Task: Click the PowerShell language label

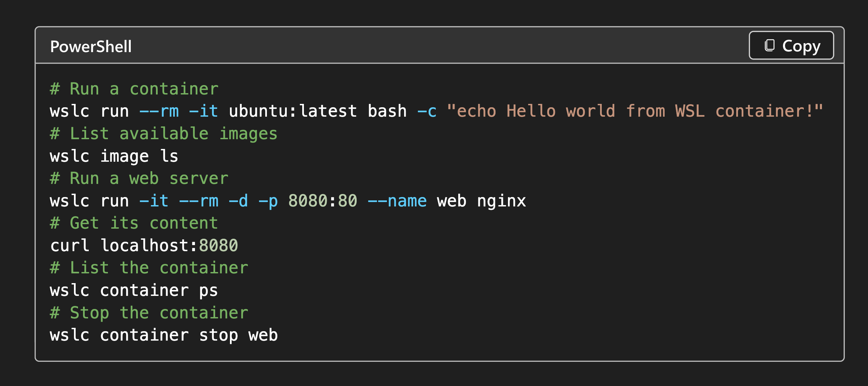Action: click(x=91, y=46)
